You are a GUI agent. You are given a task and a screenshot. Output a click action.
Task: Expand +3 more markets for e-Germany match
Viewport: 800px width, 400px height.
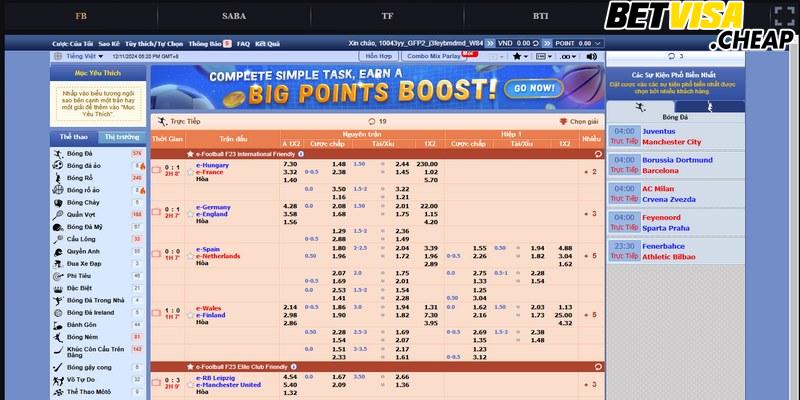point(590,214)
